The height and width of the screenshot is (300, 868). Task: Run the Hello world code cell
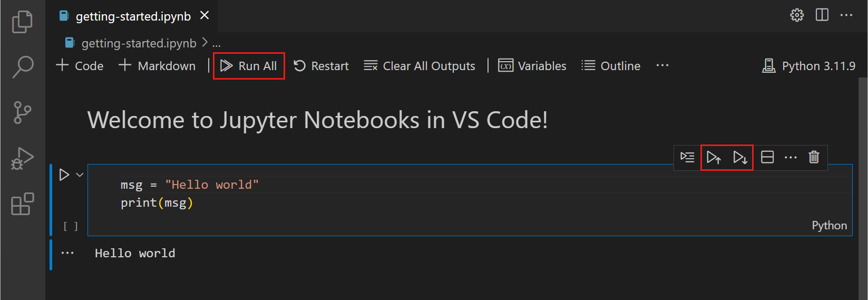point(64,175)
